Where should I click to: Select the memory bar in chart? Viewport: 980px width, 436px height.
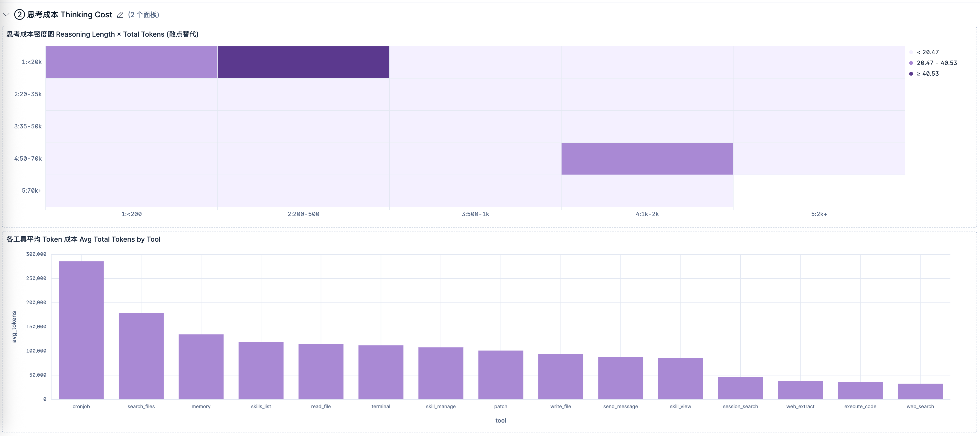(201, 367)
